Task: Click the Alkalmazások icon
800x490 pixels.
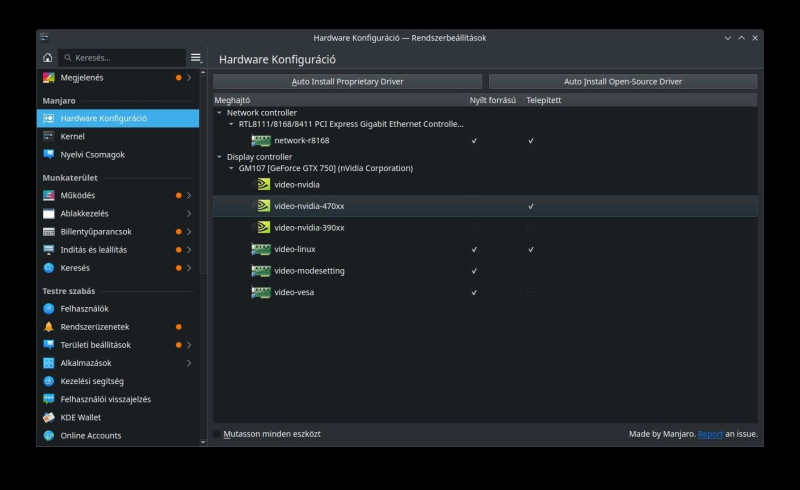Action: pyautogui.click(x=48, y=363)
